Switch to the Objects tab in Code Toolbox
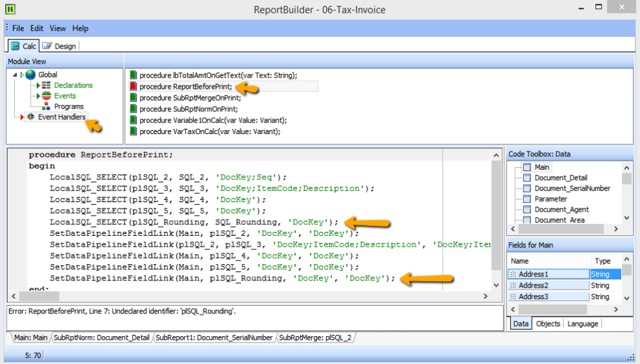 click(x=548, y=324)
